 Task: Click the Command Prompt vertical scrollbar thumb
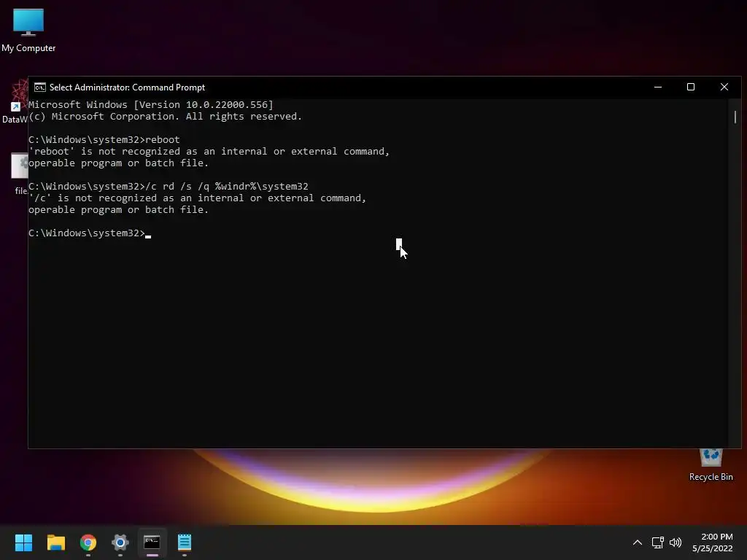click(735, 117)
